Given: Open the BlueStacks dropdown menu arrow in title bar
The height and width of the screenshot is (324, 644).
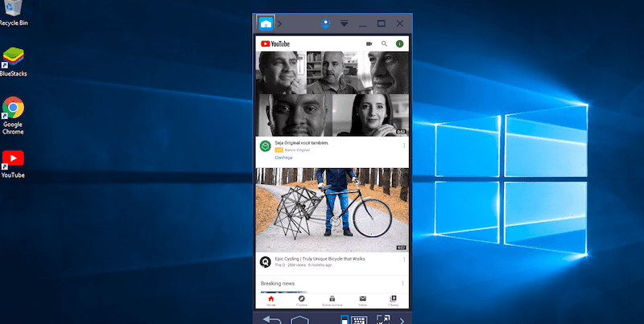Looking at the screenshot, I should (345, 23).
